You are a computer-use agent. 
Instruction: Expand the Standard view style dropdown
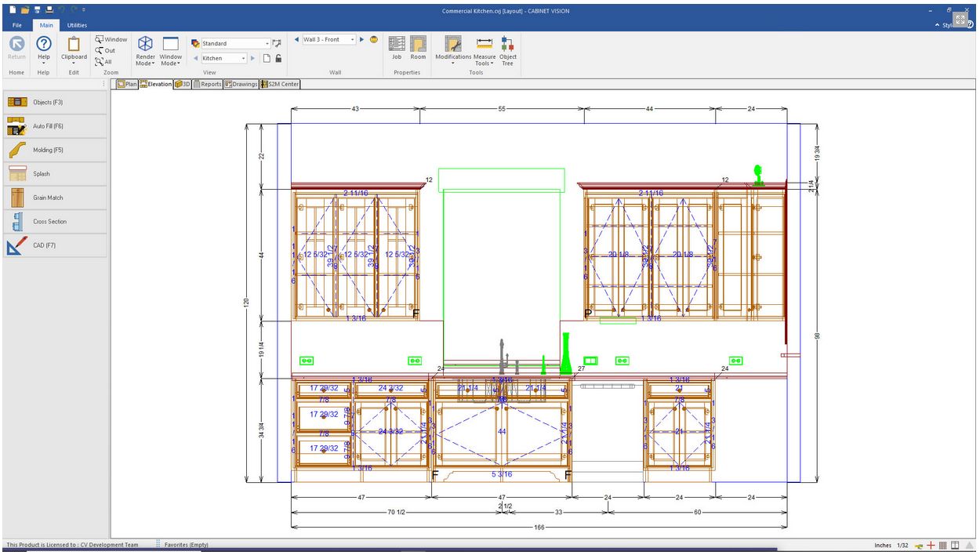coord(267,44)
